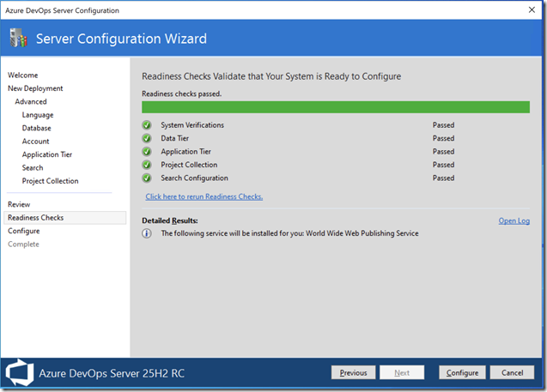Click the 'Readiness checks passed.' message
Image resolution: width=547 pixels, height=392 pixels.
181,93
